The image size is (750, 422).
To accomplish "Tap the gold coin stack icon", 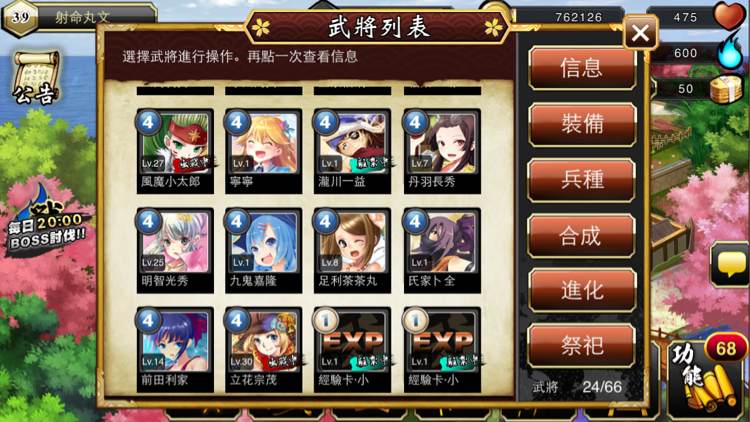I will [727, 89].
